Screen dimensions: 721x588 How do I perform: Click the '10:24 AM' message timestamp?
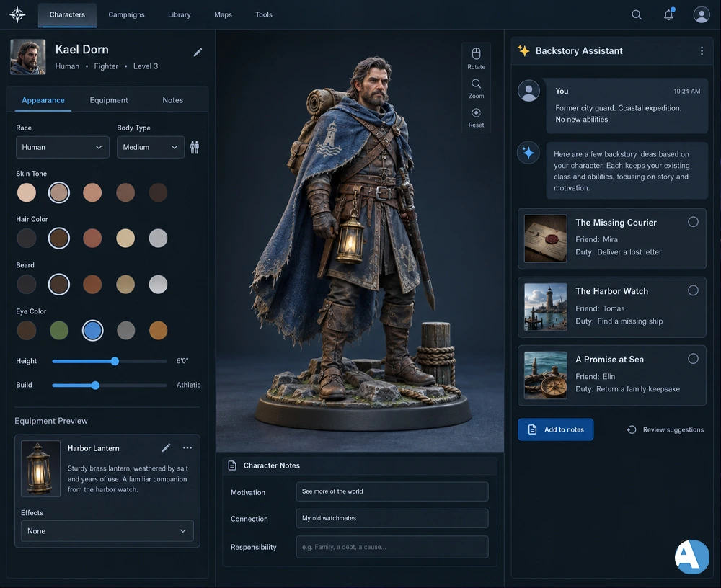(x=687, y=91)
